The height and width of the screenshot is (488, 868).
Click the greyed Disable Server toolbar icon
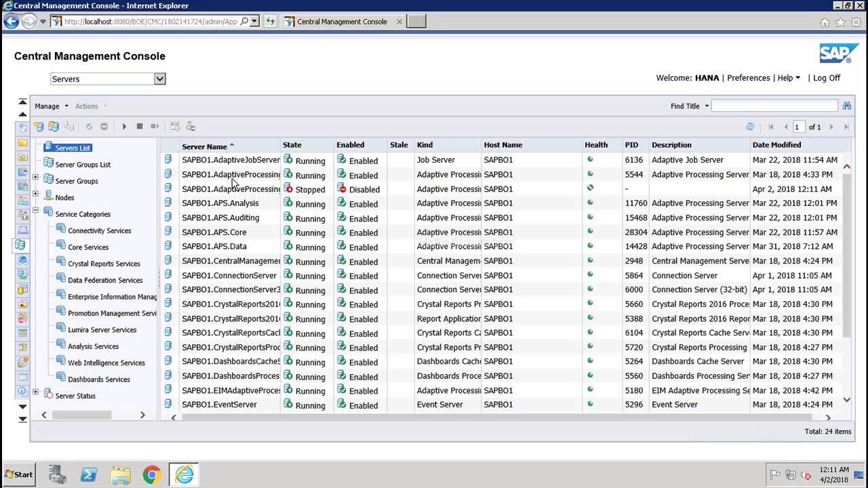tap(104, 127)
